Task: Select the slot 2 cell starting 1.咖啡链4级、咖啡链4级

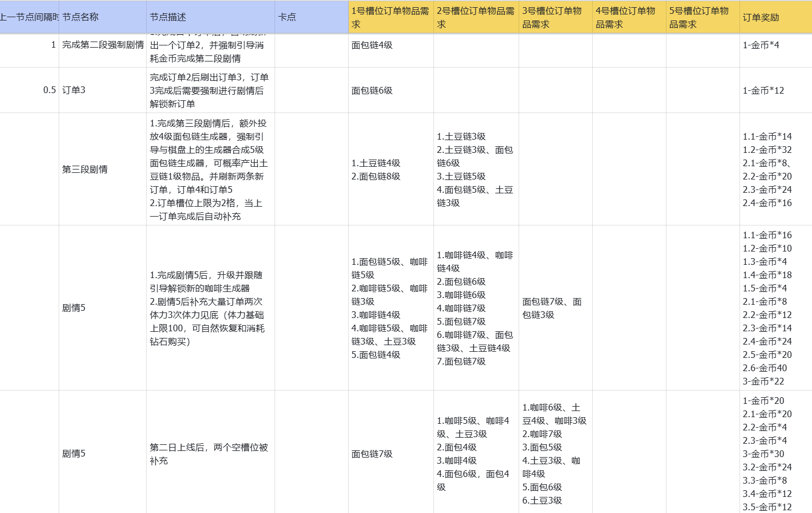Action: (x=476, y=307)
